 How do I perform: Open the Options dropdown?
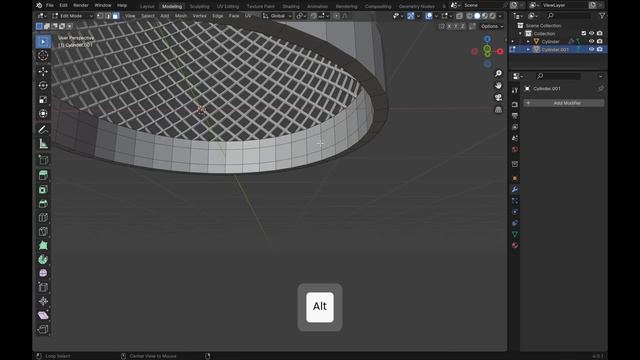(x=491, y=26)
